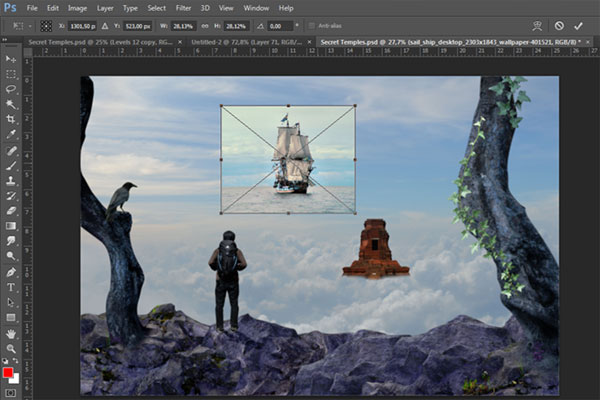Select the Zoom tool in toolbar
Image resolution: width=600 pixels, height=400 pixels.
11,347
